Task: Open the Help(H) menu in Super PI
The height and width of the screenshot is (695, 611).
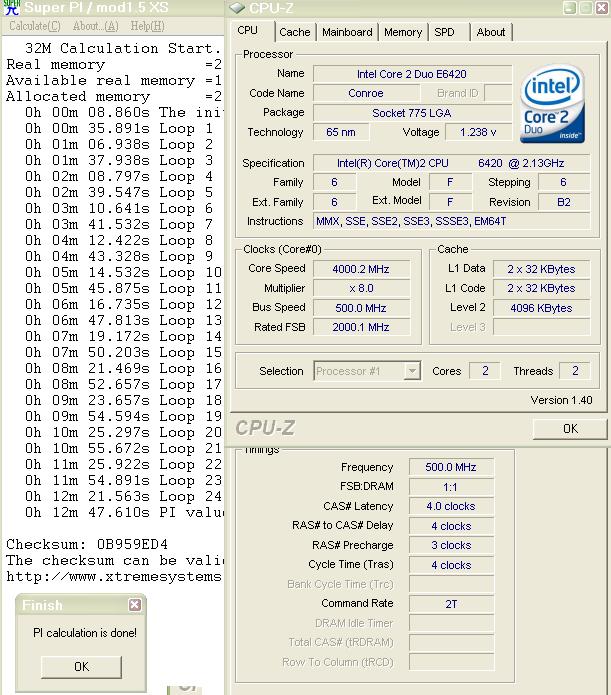Action: [147, 26]
